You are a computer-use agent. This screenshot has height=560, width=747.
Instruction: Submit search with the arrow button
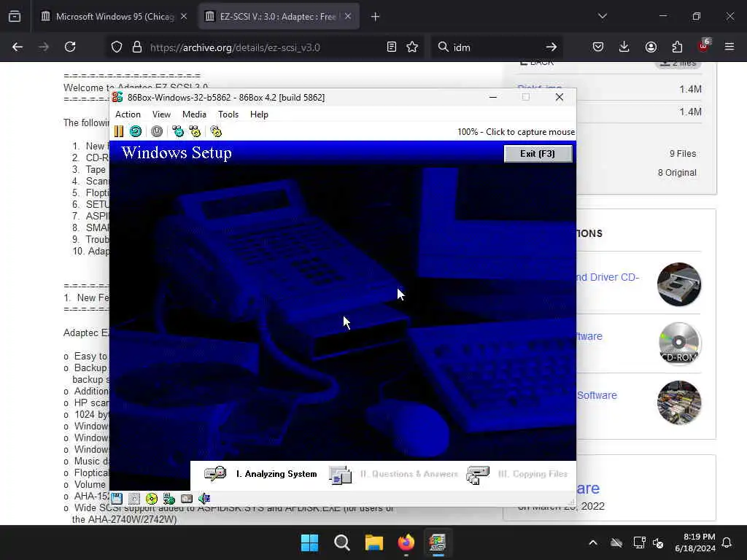click(551, 47)
